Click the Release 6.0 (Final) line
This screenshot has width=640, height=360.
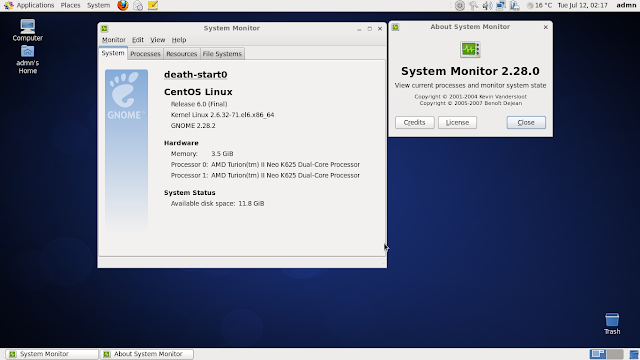pos(199,104)
